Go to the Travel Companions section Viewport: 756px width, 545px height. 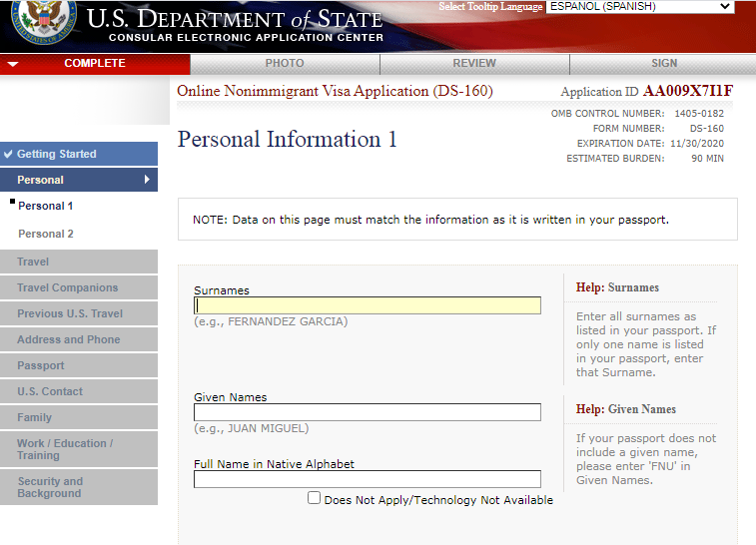[x=79, y=287]
